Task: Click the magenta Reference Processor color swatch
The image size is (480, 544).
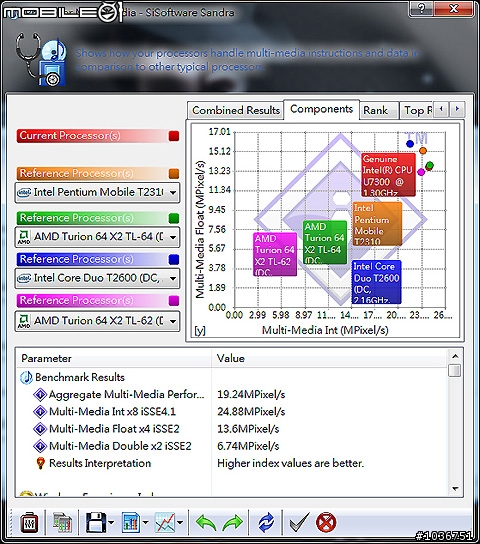Action: (174, 300)
